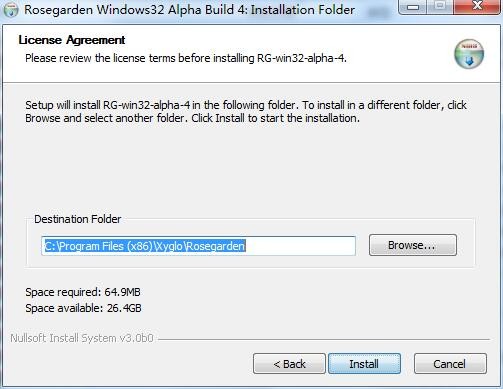Click the 'Space required: 64.9MB' text
The image size is (503, 389).
point(83,292)
